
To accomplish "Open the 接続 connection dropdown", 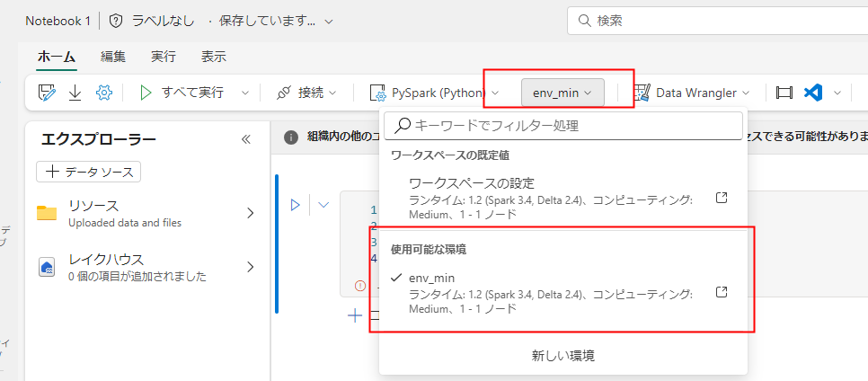I will 306,93.
